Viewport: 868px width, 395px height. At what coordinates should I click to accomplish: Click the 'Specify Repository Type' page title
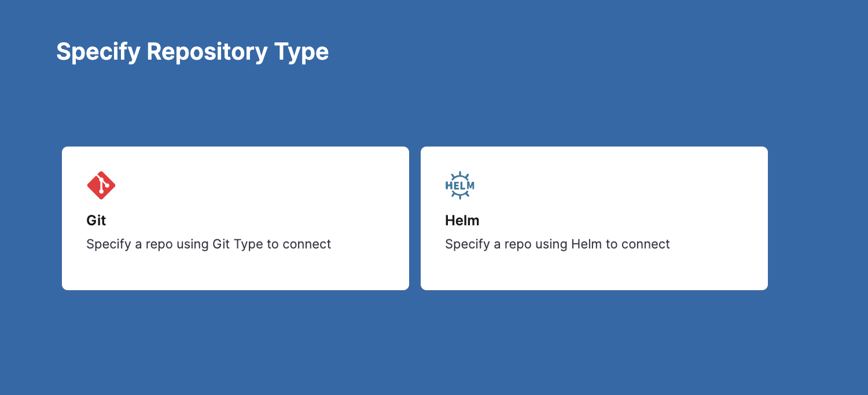(192, 52)
